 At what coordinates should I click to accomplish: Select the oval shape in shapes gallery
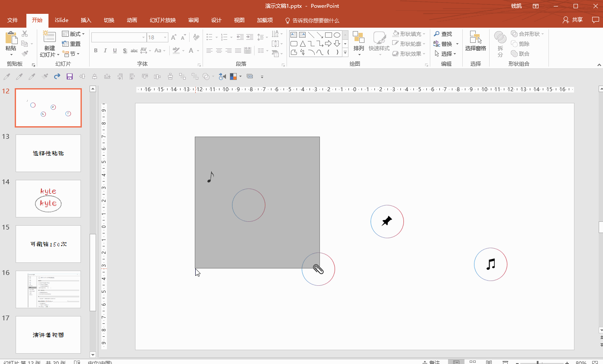pos(337,35)
